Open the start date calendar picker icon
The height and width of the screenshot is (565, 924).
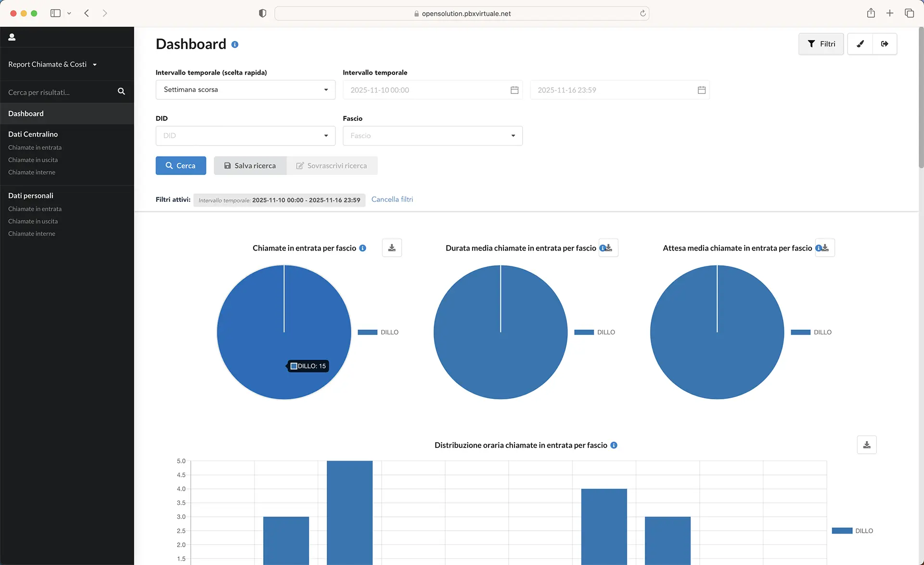514,90
